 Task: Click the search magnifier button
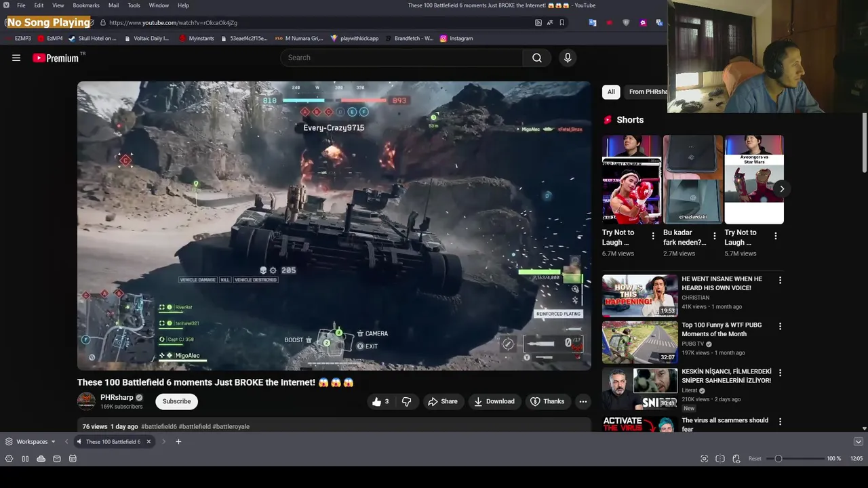point(537,58)
